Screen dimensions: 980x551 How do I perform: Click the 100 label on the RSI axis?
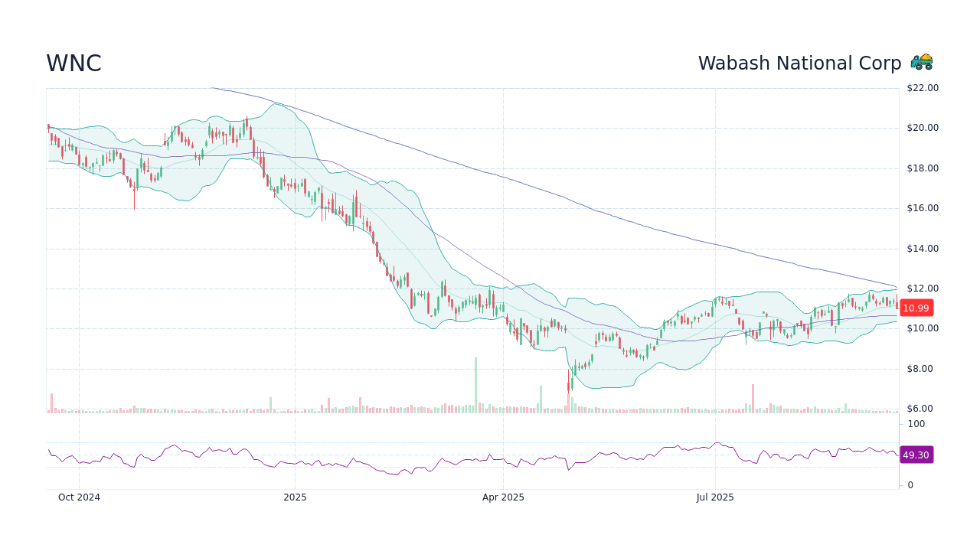click(916, 424)
